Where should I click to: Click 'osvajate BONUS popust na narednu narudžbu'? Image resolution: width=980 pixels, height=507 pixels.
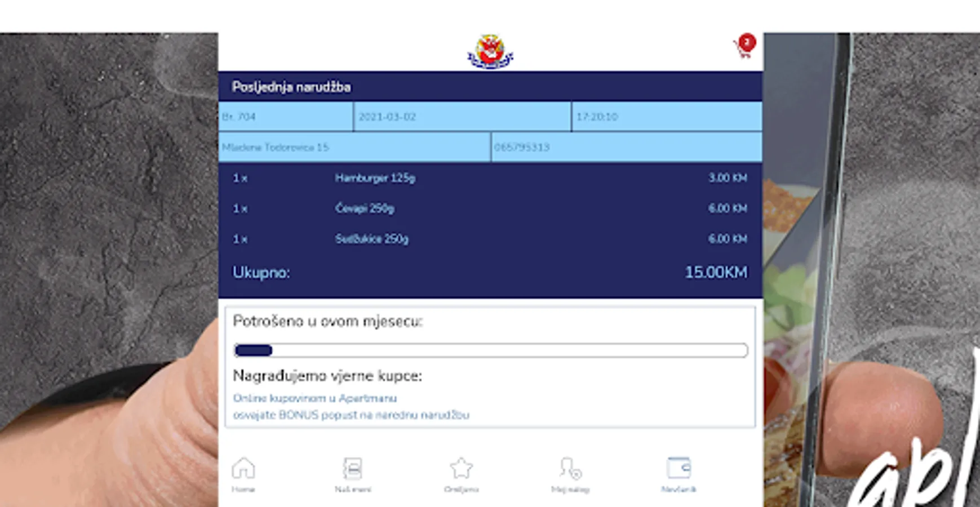(x=351, y=415)
